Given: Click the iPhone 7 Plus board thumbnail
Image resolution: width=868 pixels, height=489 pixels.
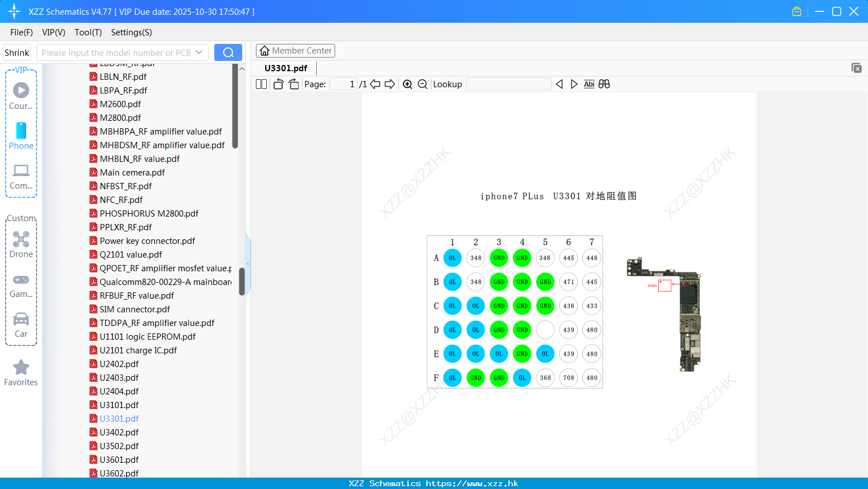Looking at the screenshot, I should click(665, 314).
